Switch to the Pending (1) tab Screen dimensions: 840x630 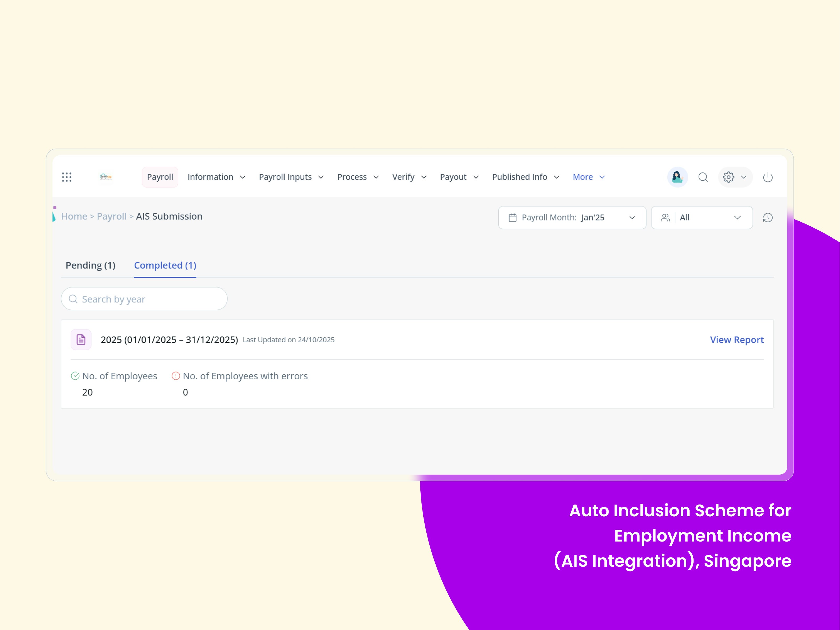90,265
